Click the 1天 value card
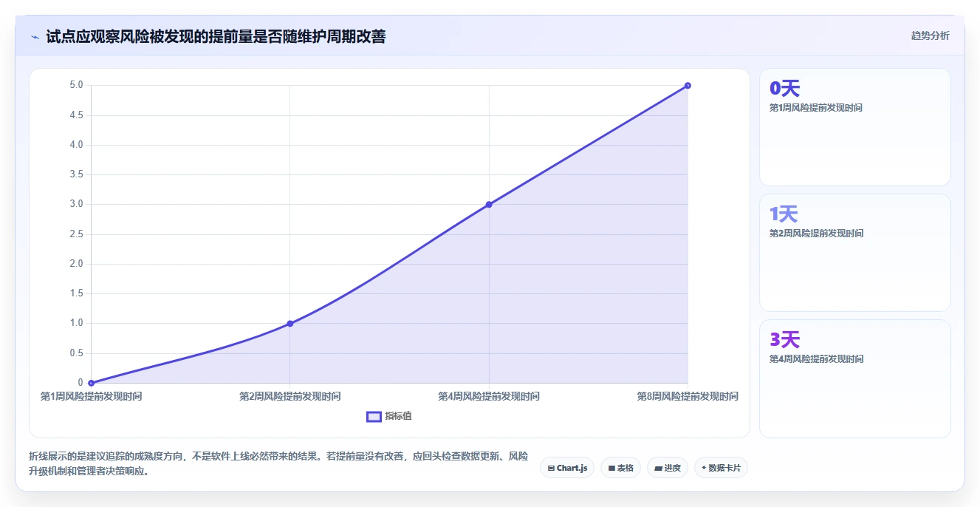 855,253
